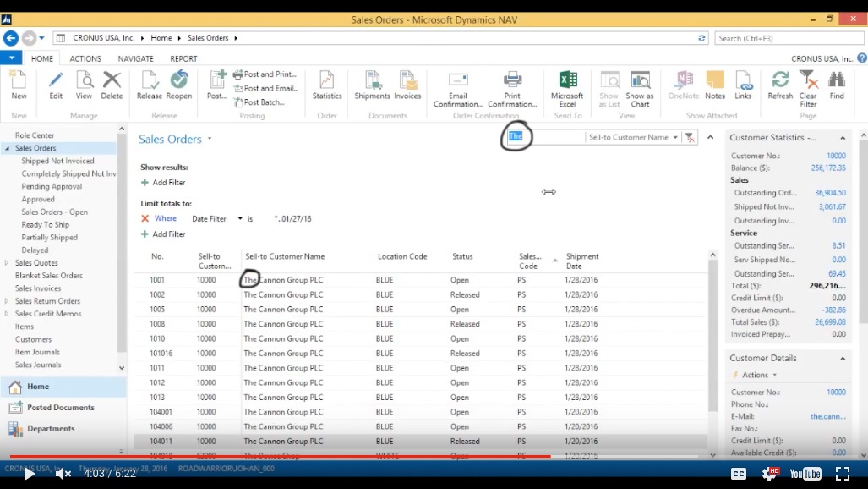Click the quick filter text box
Viewport: 868px width, 489px height.
[x=545, y=137]
